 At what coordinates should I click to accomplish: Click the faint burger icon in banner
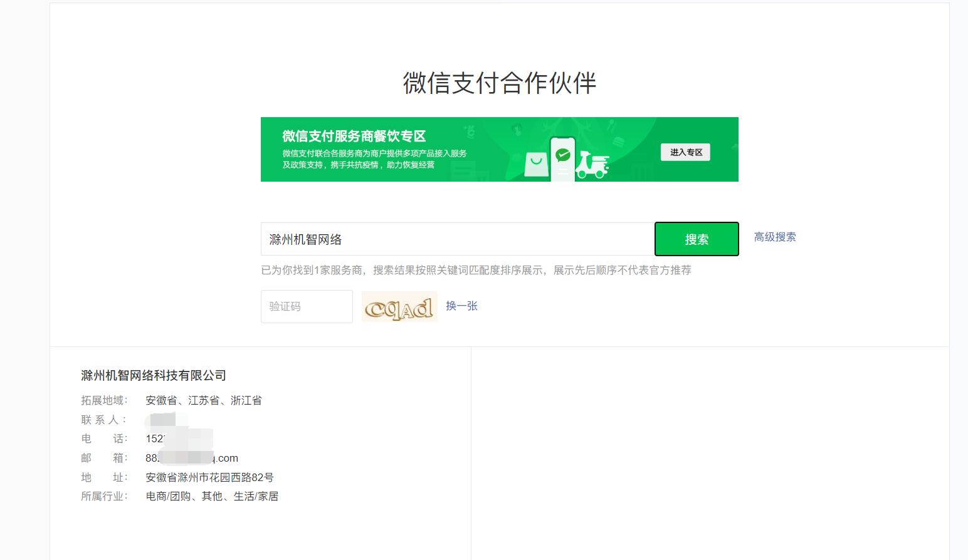618,142
